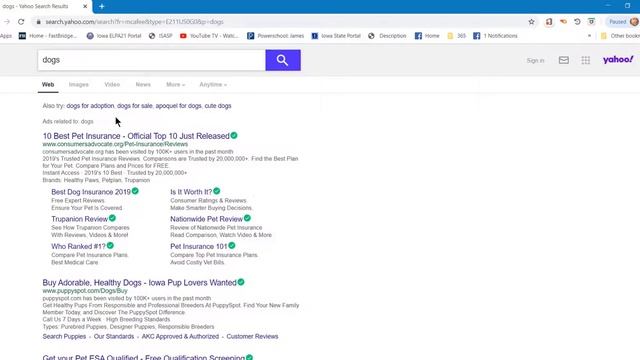Open the Pet Insurance 101 sitelink
Image resolution: width=640 pixels, height=360 pixels.
[199, 247]
